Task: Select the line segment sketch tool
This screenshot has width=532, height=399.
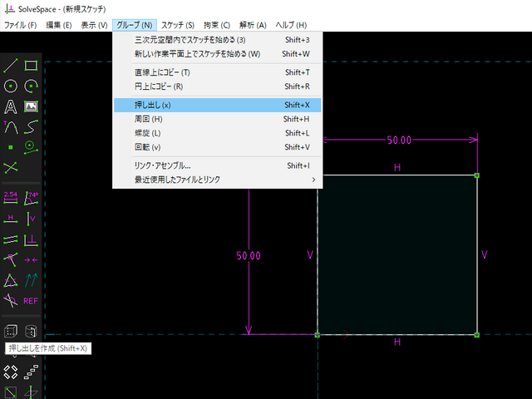Action: pyautogui.click(x=11, y=66)
